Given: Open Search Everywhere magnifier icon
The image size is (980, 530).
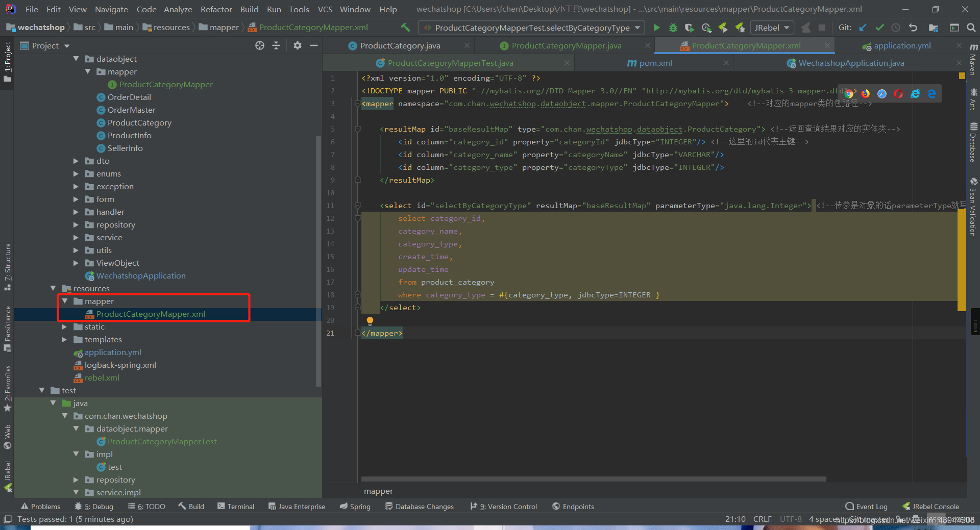Looking at the screenshot, I should [971, 28].
